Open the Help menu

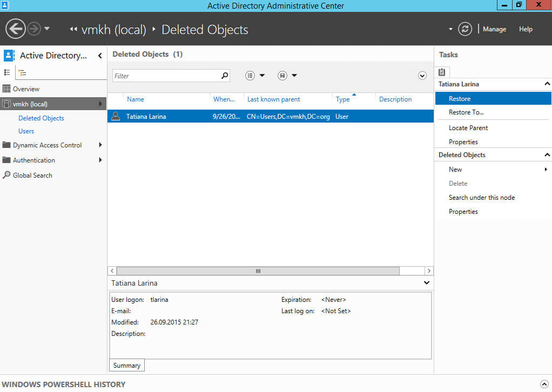(525, 29)
